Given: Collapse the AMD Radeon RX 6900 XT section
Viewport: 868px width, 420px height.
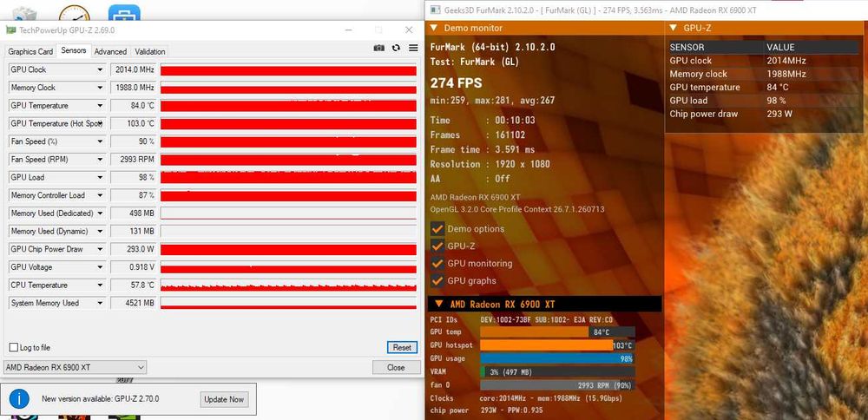Looking at the screenshot, I should coord(438,304).
